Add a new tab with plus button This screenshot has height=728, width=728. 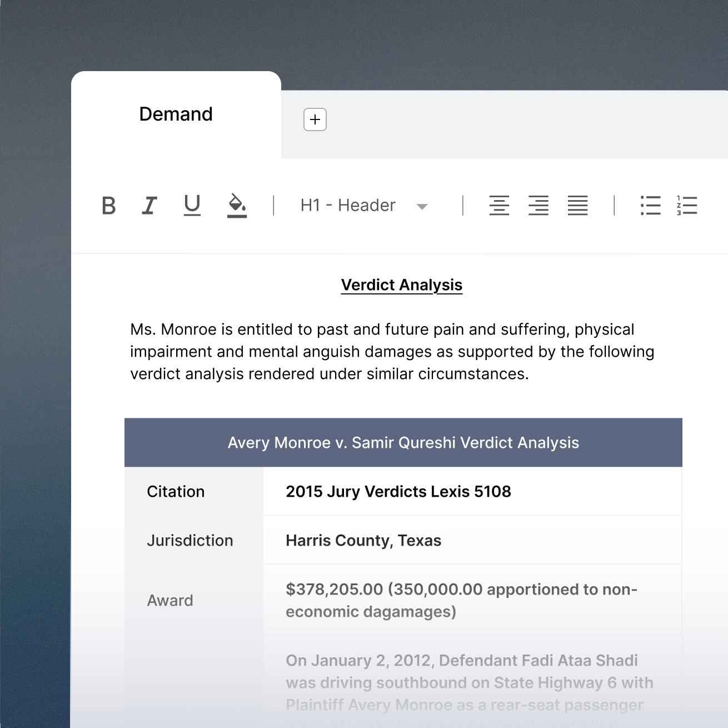click(315, 119)
